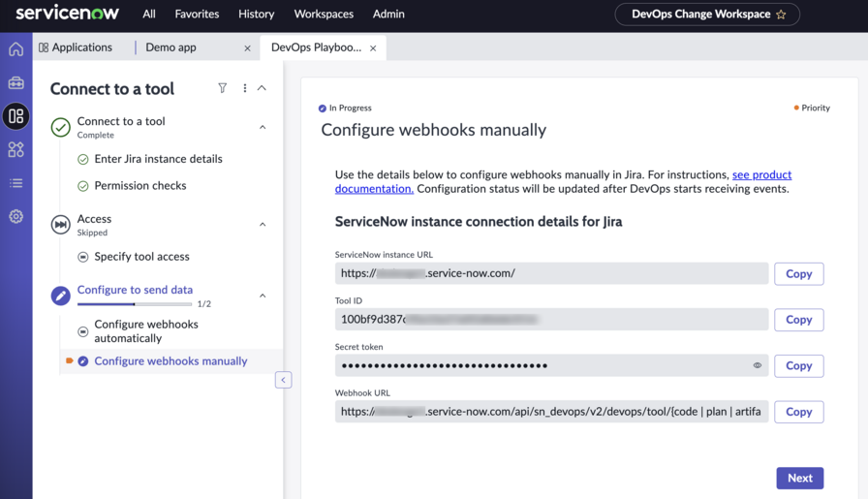Reveal secret token with eye icon
The width and height of the screenshot is (868, 499).
(758, 365)
